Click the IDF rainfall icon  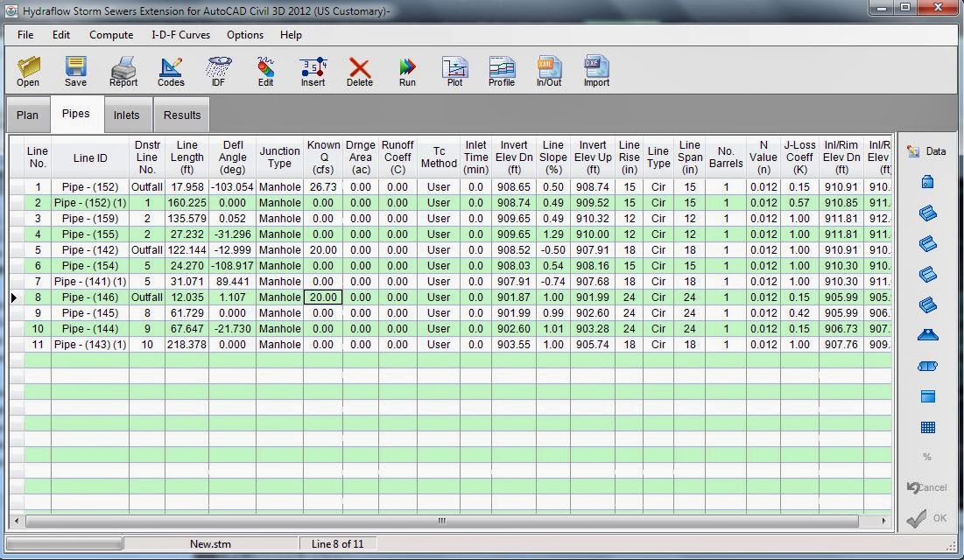click(218, 70)
